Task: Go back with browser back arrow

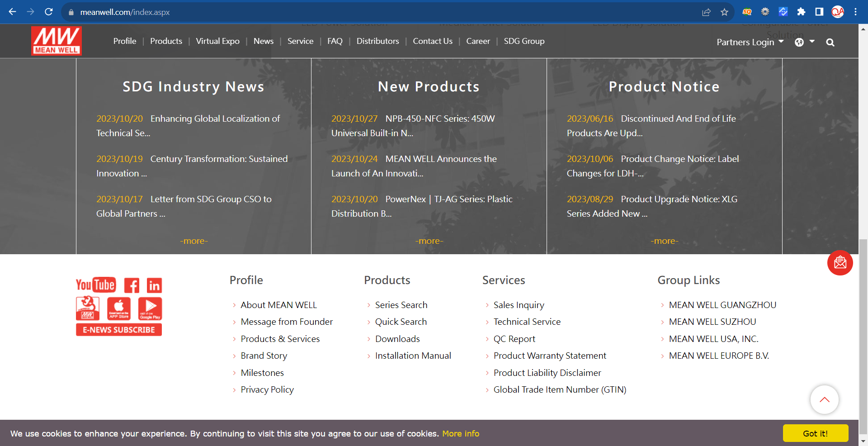Action: (12, 12)
